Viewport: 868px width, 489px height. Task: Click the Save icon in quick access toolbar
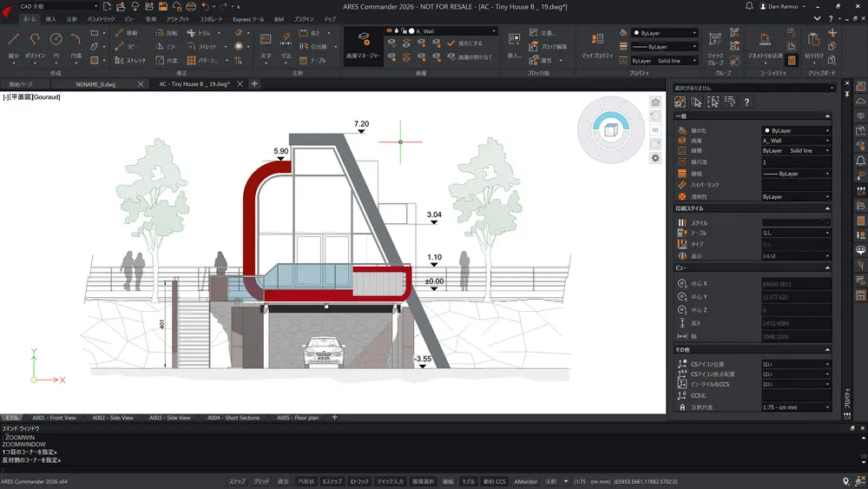coord(163,7)
